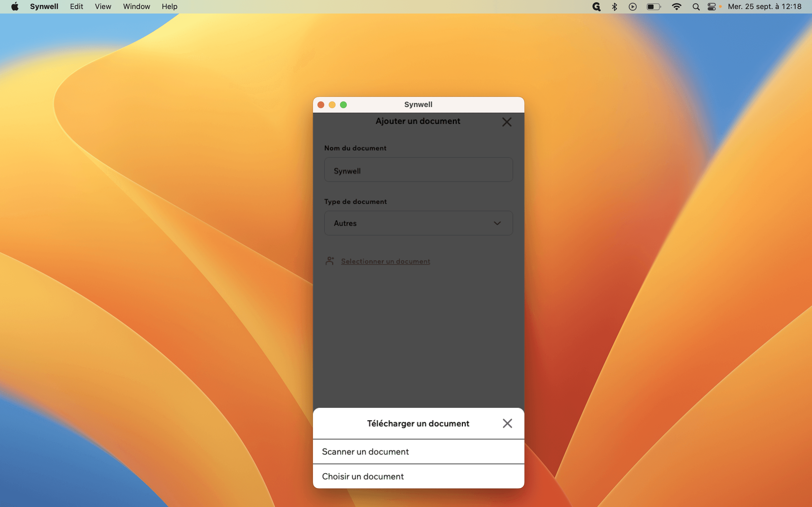Click the battery status icon

[654, 7]
